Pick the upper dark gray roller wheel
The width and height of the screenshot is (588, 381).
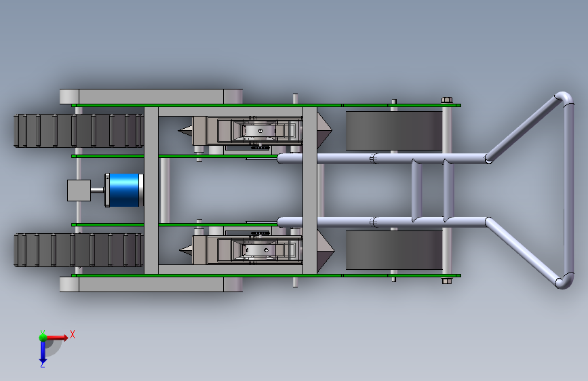(x=394, y=130)
